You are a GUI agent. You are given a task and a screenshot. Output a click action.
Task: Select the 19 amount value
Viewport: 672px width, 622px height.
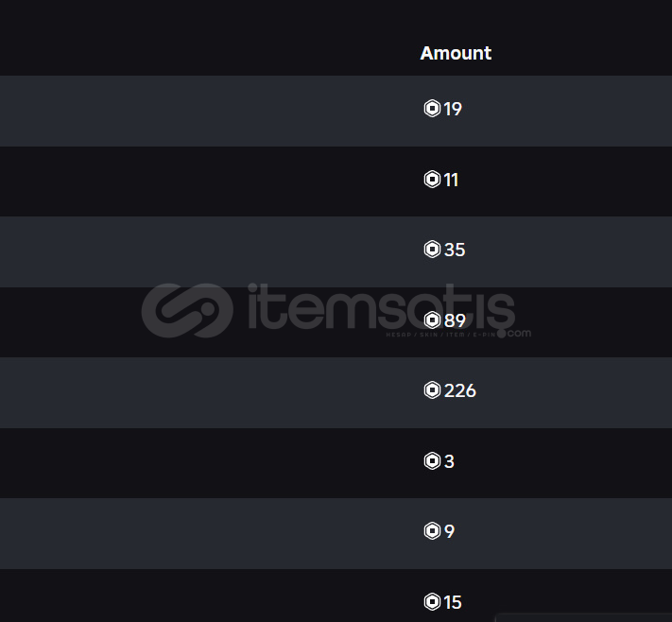click(x=453, y=110)
